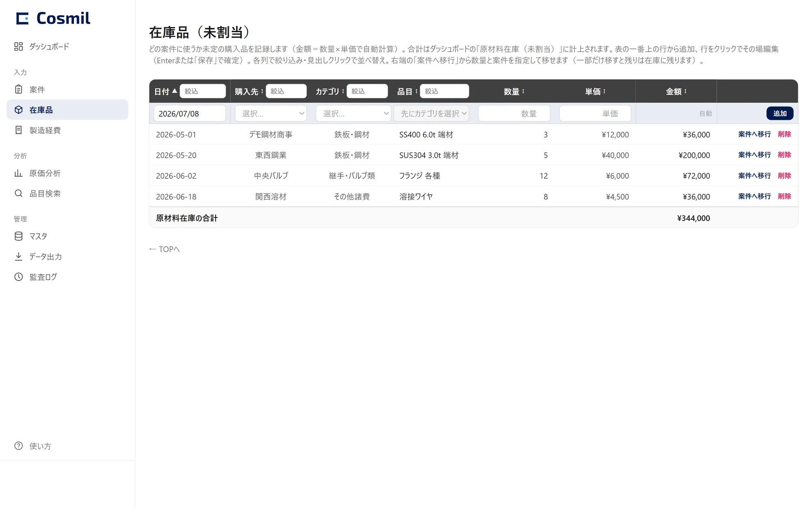Open マスタ sidebar item

67,236
